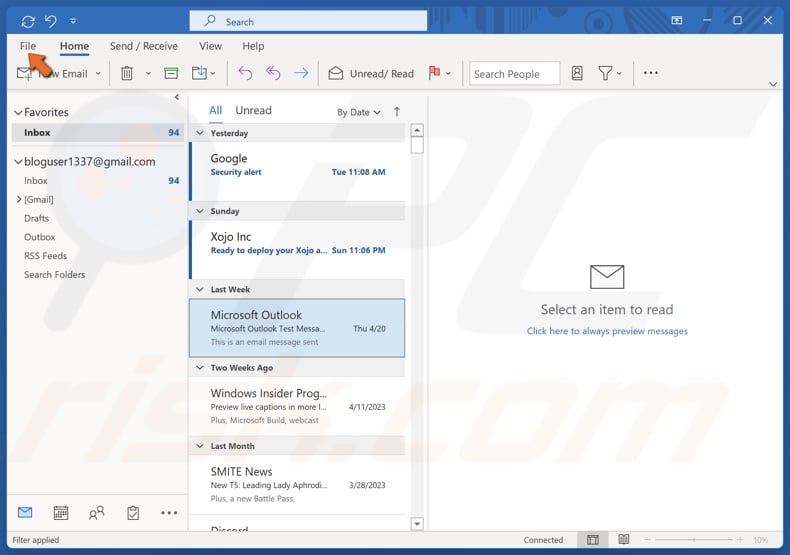
Task: Click the zoom slider in status bar
Action: tap(694, 540)
